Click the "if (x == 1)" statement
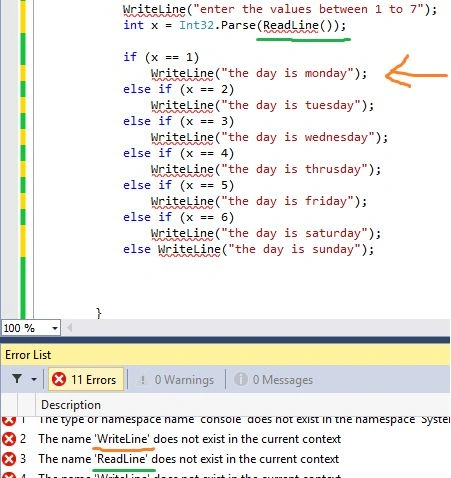 pos(161,57)
